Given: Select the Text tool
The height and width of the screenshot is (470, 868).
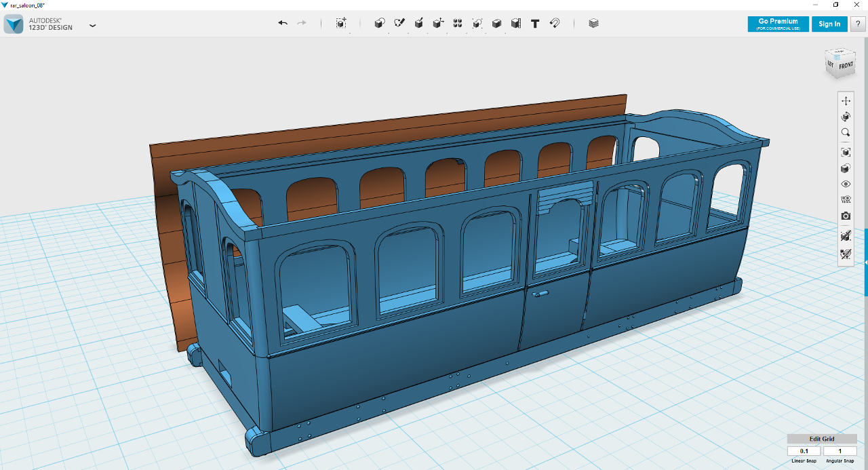Looking at the screenshot, I should pos(535,23).
